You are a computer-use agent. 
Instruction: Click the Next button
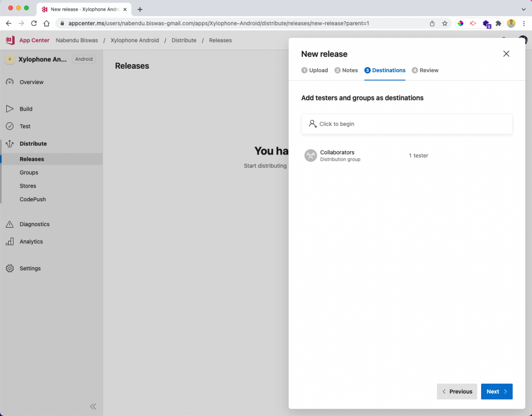(497, 392)
